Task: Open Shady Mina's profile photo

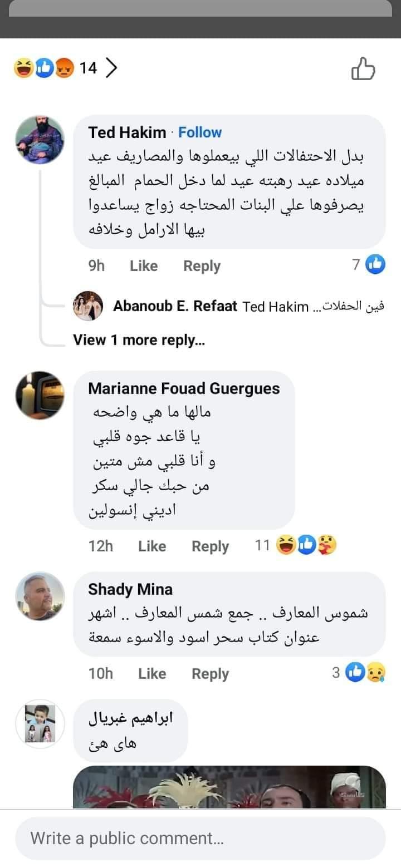Action: 40,596
